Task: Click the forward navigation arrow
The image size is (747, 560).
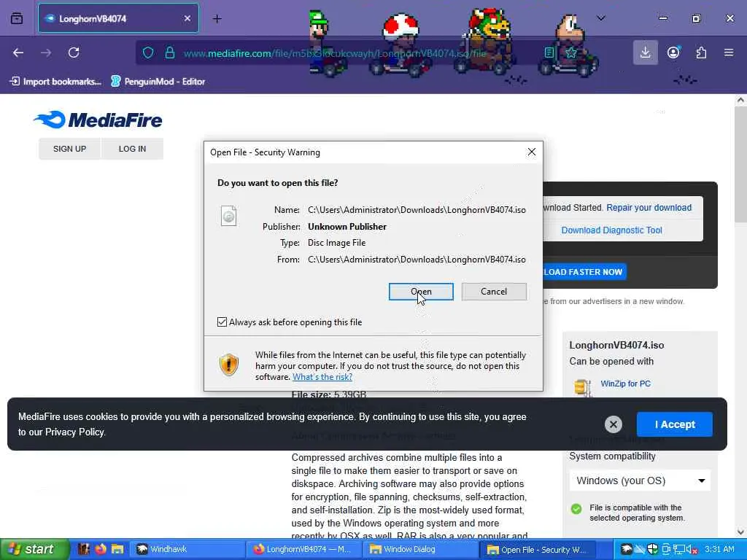Action: point(46,52)
